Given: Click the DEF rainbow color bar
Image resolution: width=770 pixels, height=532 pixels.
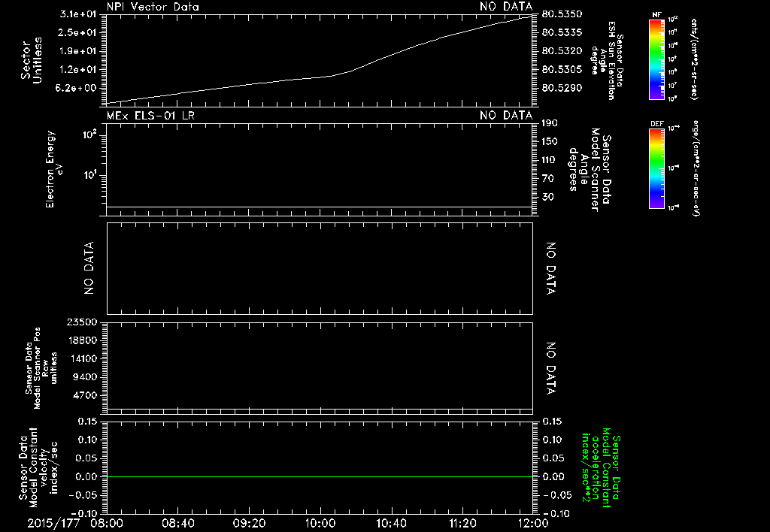Looking at the screenshot, I should [656, 168].
